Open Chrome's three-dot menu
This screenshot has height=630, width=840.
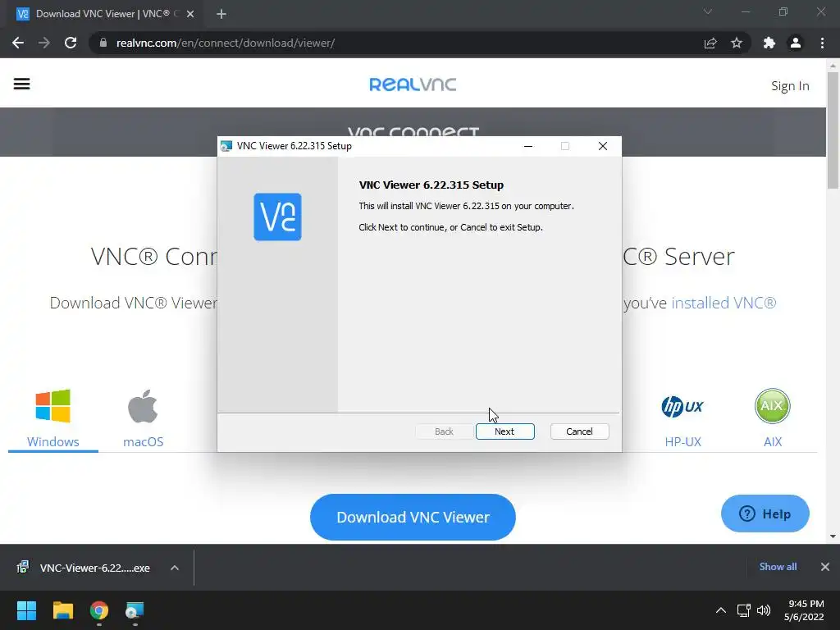coord(822,43)
